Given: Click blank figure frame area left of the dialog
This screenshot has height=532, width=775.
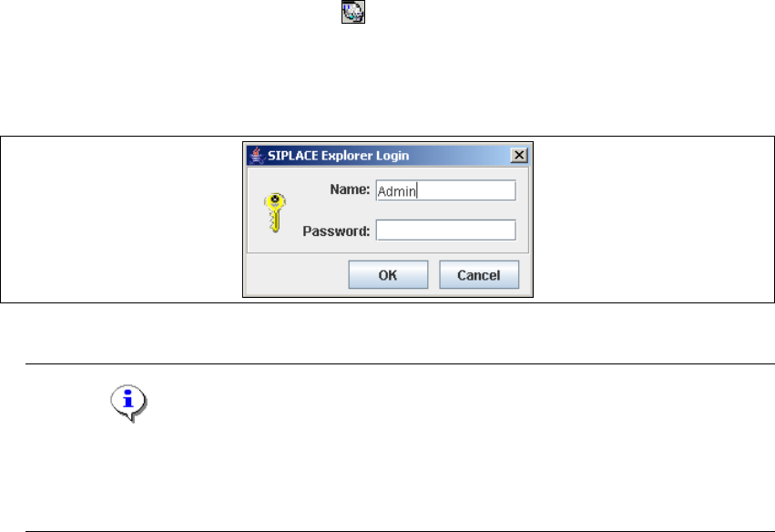Looking at the screenshot, I should (122, 220).
